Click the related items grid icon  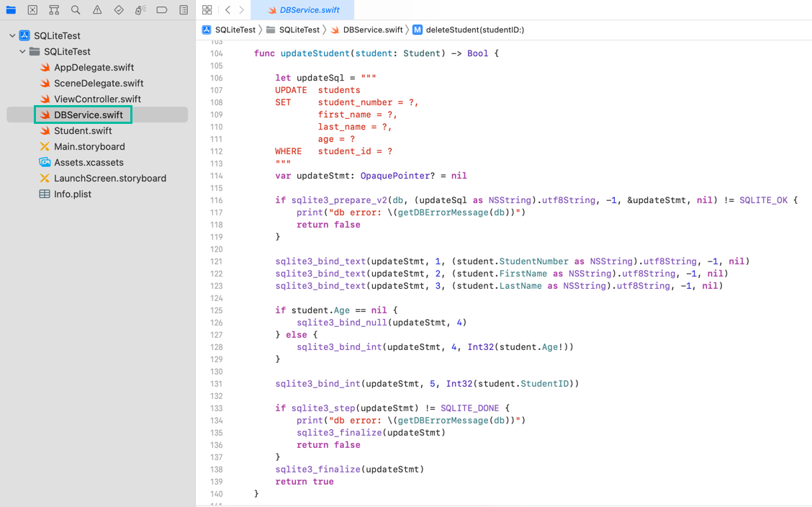(x=207, y=10)
